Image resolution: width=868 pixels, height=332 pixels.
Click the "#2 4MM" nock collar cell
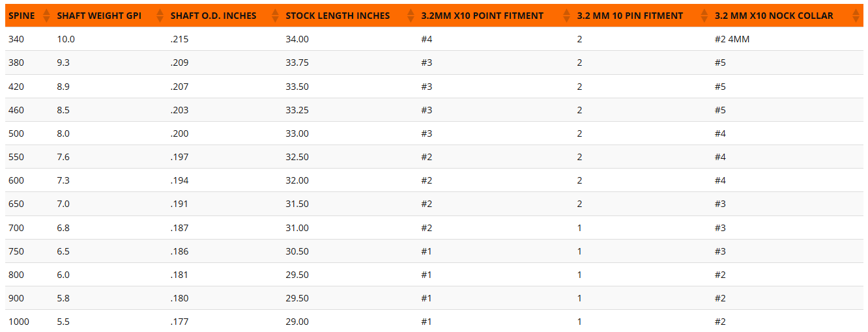tap(732, 39)
